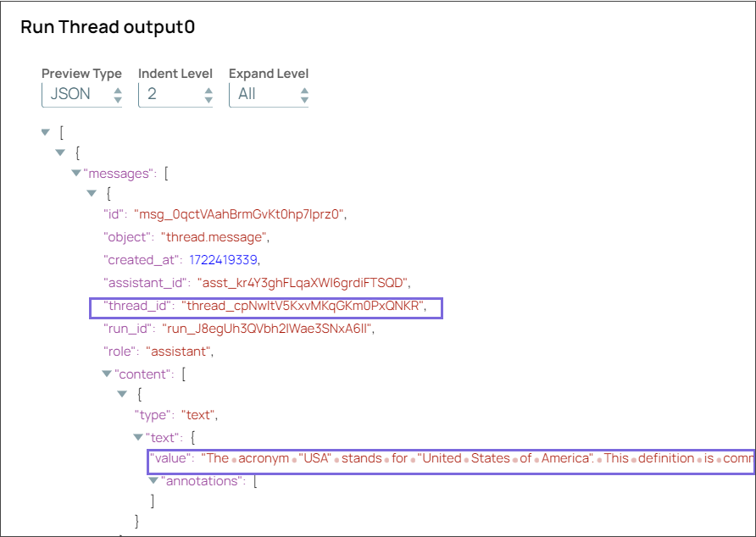Screen dimensions: 756x537
Task: Collapse the "messages" array node
Action: (76, 173)
